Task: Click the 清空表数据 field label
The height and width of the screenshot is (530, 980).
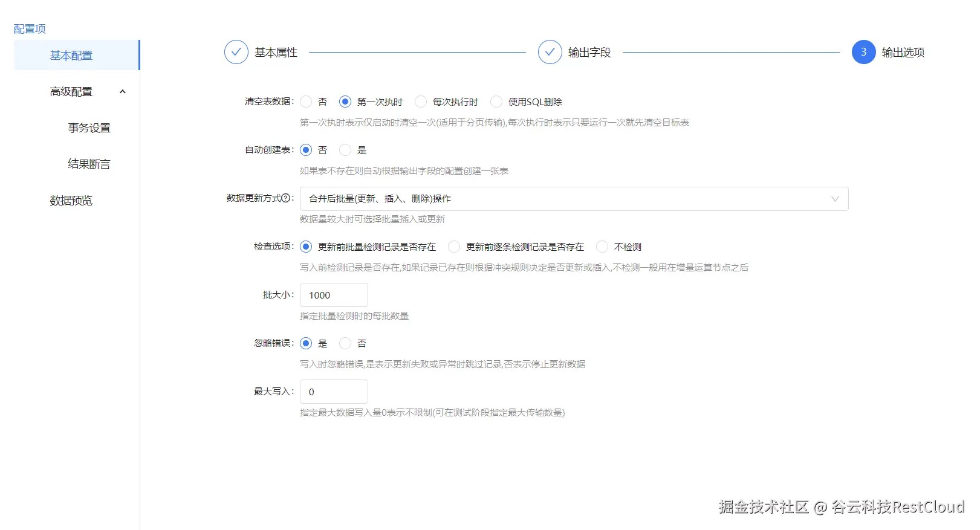Action: [x=269, y=102]
